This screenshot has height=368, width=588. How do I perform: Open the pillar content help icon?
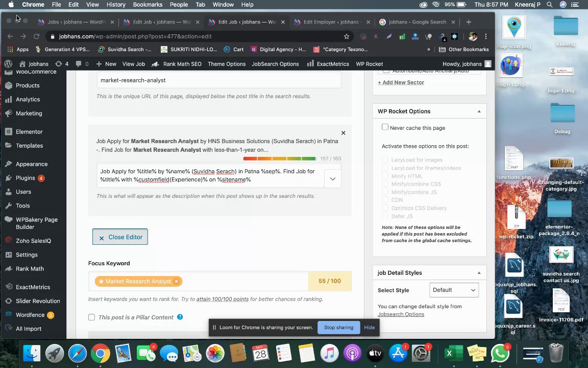coord(180,317)
